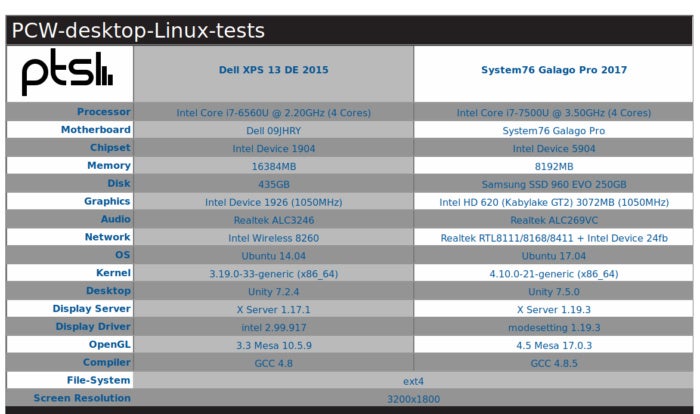
Task: Click Realtek ALC269VC audio cell
Action: coord(554,220)
